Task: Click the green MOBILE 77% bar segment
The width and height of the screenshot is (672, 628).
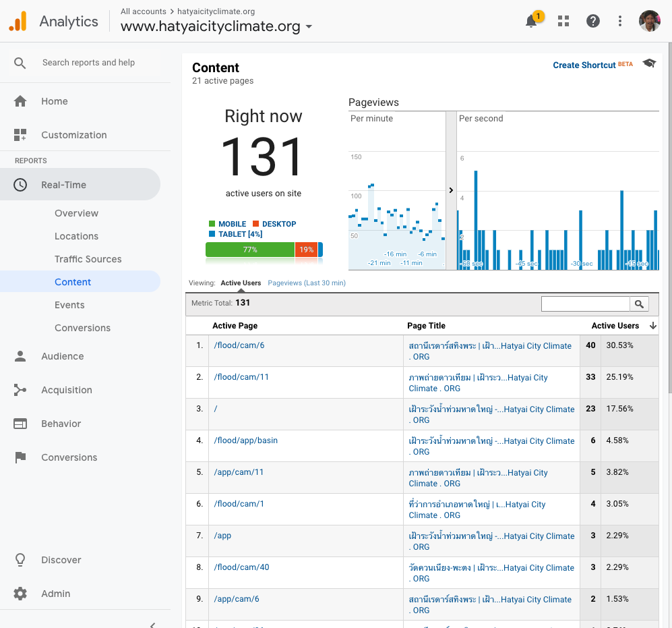Action: click(x=250, y=250)
